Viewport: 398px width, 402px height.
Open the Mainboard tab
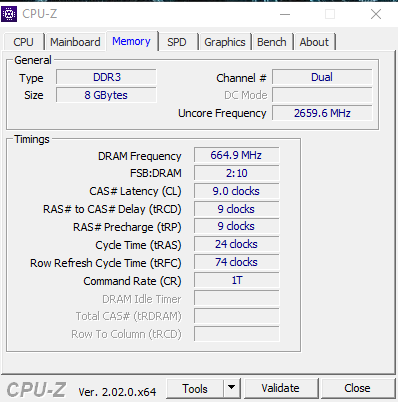(75, 42)
